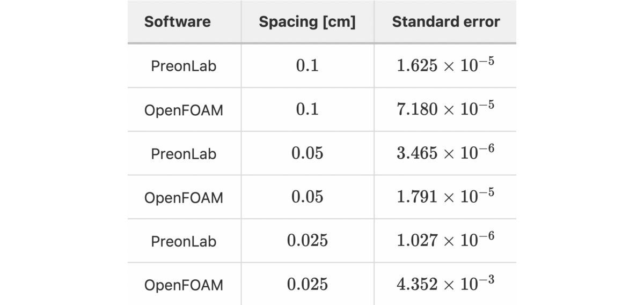Image resolution: width=644 pixels, height=305 pixels.
Task: Click the 1.625 × 10⁻⁵ standard error value
Action: [445, 65]
